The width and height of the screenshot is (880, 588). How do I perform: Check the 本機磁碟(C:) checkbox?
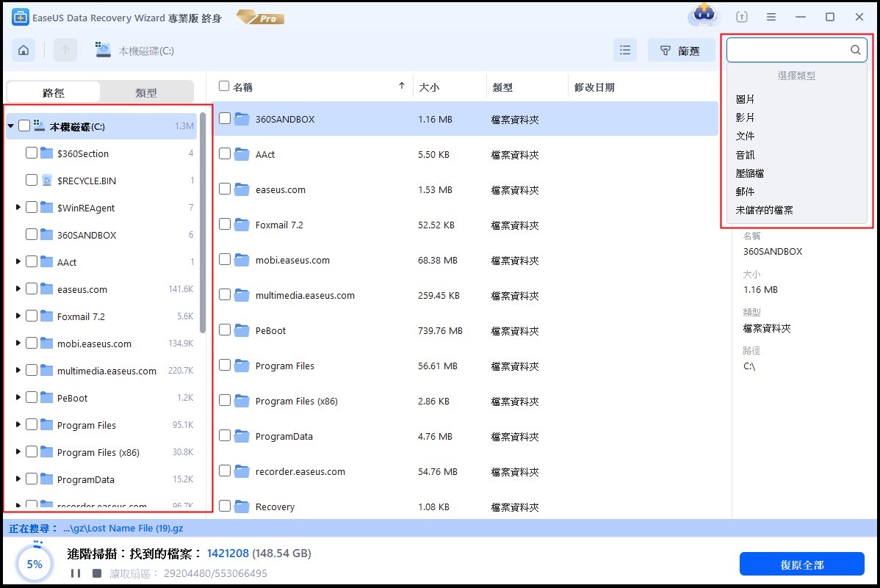coord(24,126)
